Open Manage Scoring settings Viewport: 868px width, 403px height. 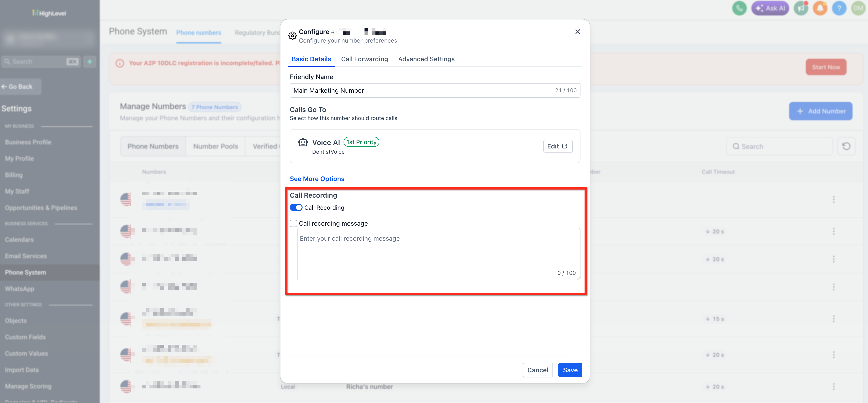(28, 386)
